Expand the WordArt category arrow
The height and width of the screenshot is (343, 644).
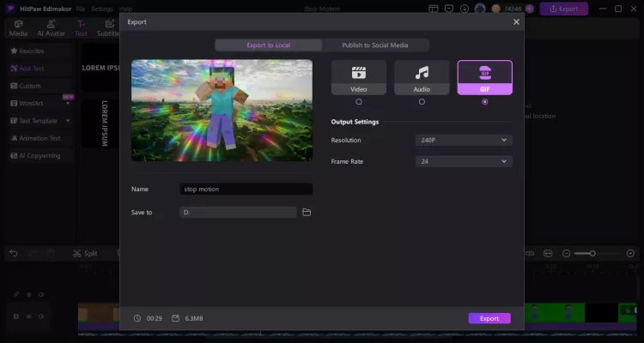68,104
